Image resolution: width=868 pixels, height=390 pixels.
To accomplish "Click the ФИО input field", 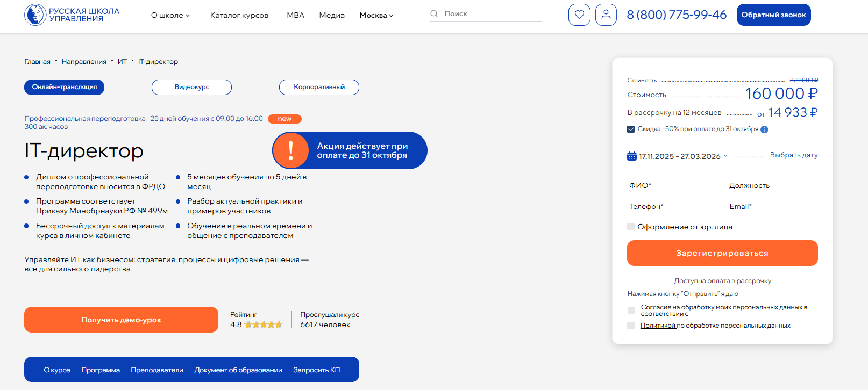I will (672, 185).
